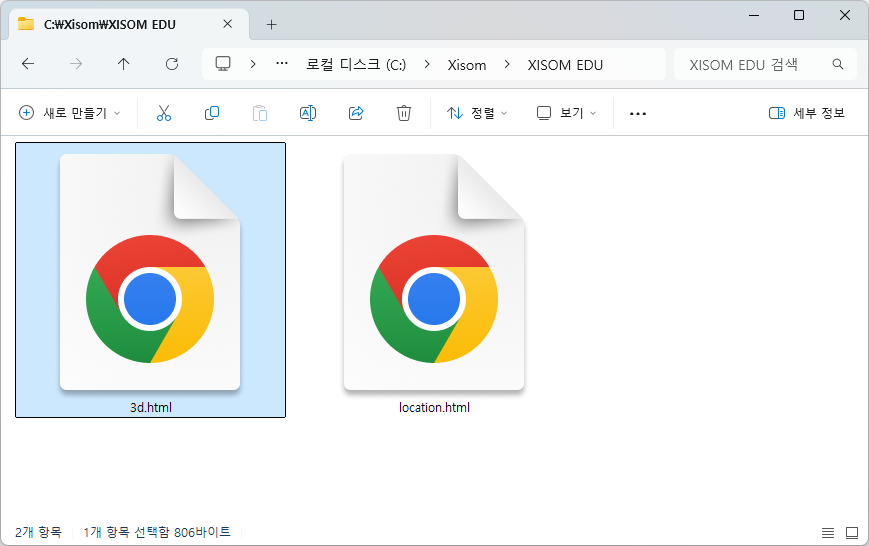
Task: Switch to large thumbnails view icon
Action: pos(852,533)
